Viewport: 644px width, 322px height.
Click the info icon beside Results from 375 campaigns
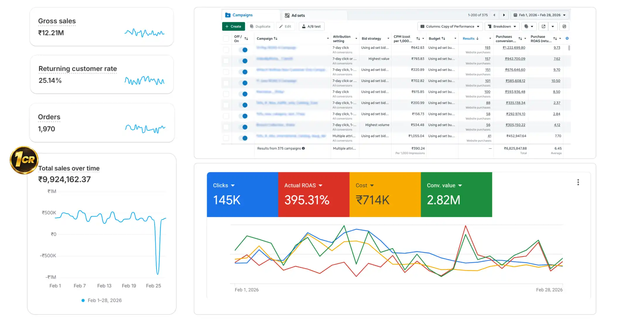(303, 148)
